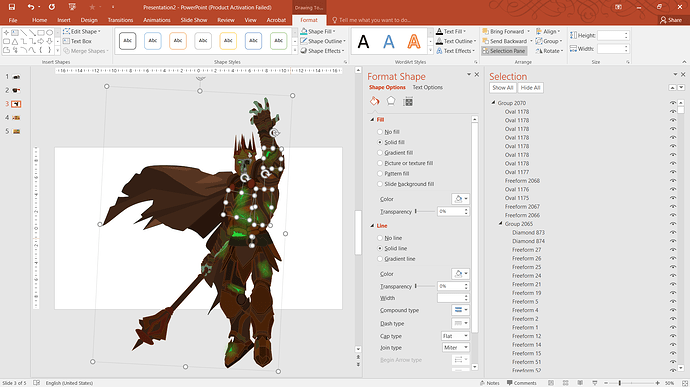The image size is (690, 387).
Task: Move selection down with the reorder arrow
Action: click(x=681, y=88)
